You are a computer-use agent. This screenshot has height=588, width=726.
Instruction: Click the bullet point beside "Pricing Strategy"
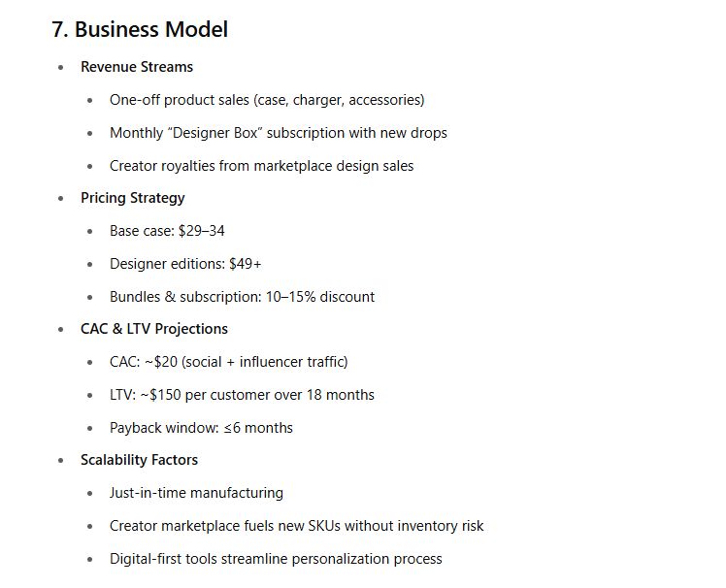pyautogui.click(x=61, y=199)
